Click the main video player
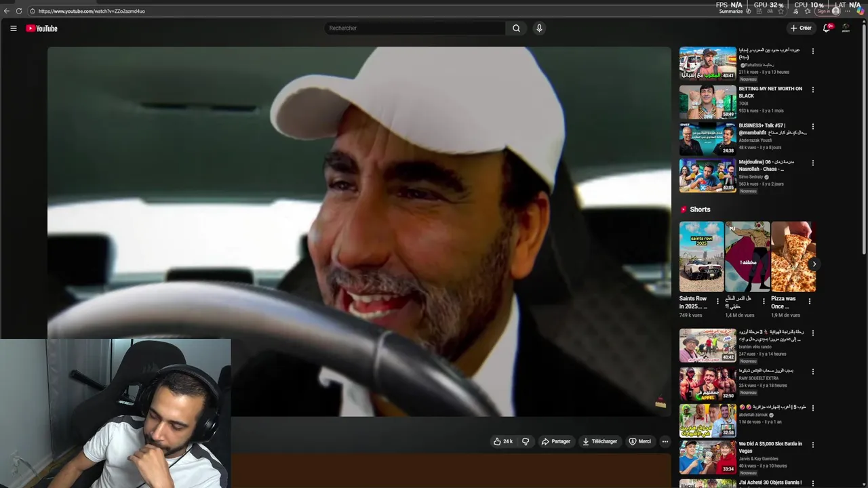 click(359, 231)
